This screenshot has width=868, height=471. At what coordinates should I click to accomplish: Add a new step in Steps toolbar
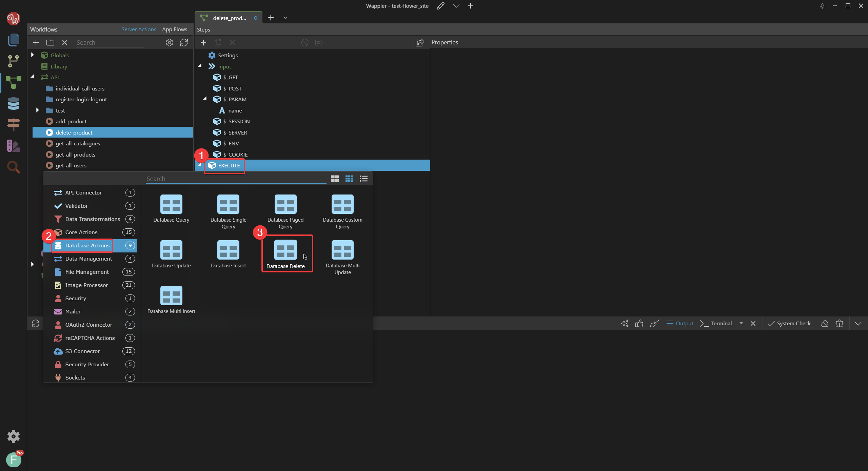[203, 42]
